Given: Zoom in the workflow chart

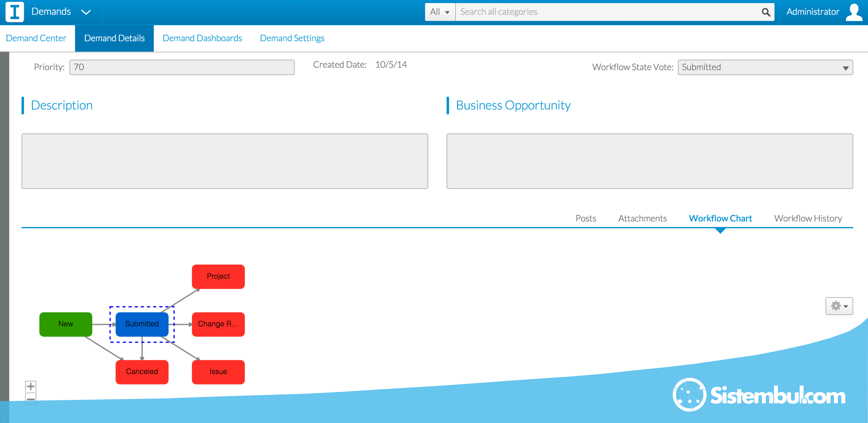Looking at the screenshot, I should 30,386.
